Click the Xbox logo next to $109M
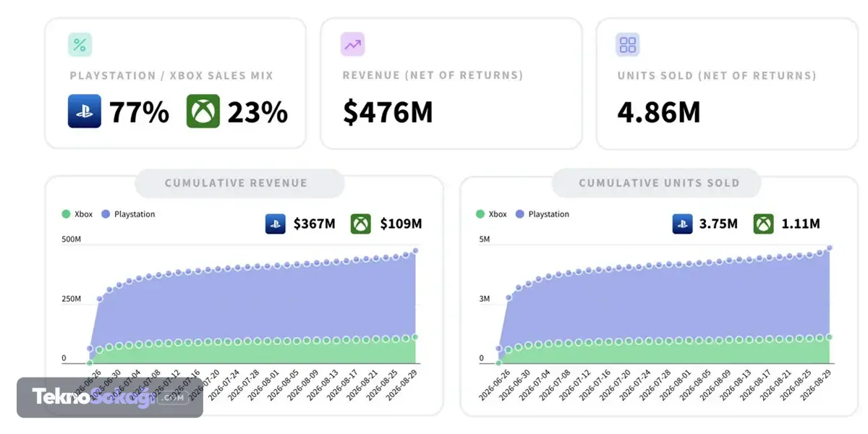 point(361,224)
